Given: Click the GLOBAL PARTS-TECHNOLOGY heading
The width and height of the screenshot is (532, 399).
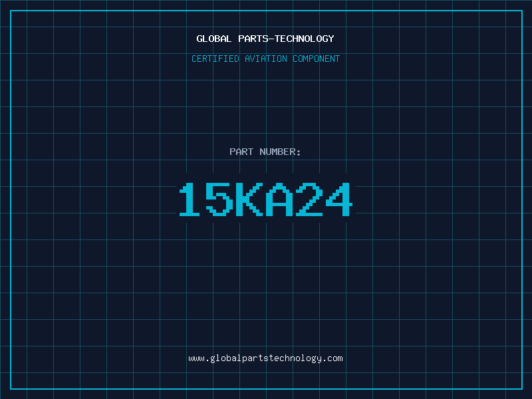Looking at the screenshot, I should click(265, 39).
